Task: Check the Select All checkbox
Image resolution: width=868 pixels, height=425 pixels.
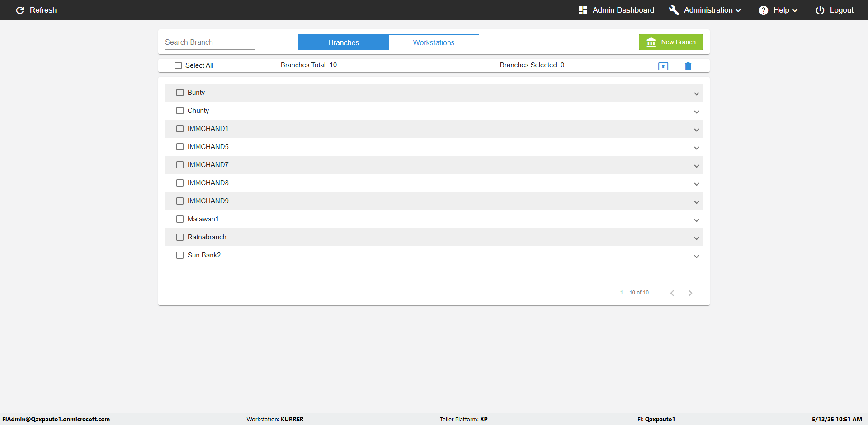Action: pyautogui.click(x=178, y=65)
